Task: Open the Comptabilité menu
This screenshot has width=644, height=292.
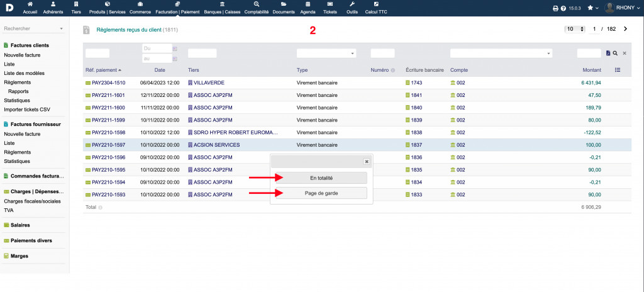Action: [x=257, y=8]
